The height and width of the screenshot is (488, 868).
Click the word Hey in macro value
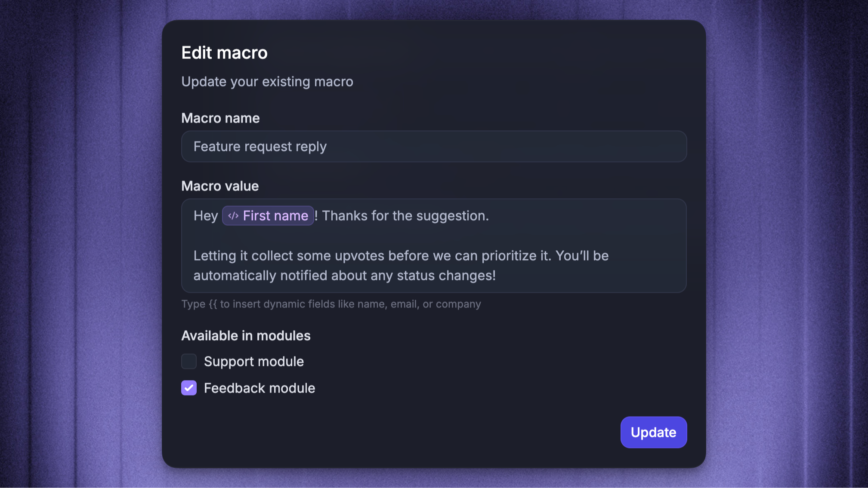tap(206, 216)
